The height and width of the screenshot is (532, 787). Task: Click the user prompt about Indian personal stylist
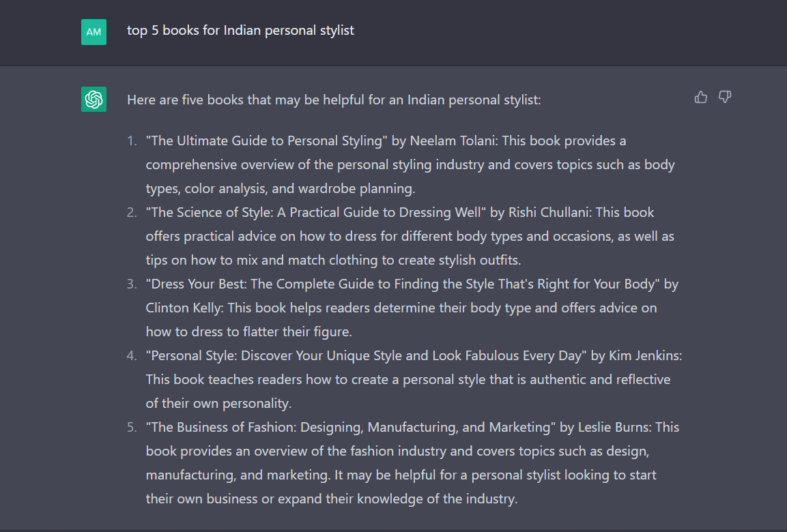point(240,31)
